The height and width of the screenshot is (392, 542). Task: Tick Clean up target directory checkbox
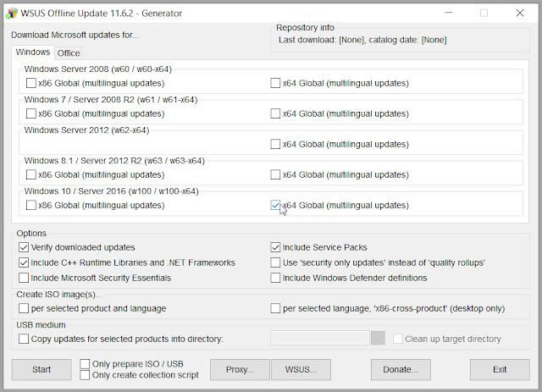(397, 339)
